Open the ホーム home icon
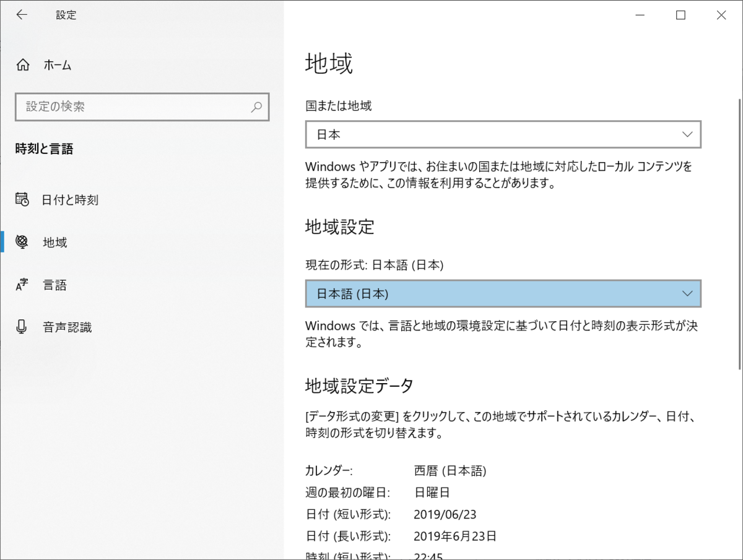The image size is (743, 560). coord(23,64)
